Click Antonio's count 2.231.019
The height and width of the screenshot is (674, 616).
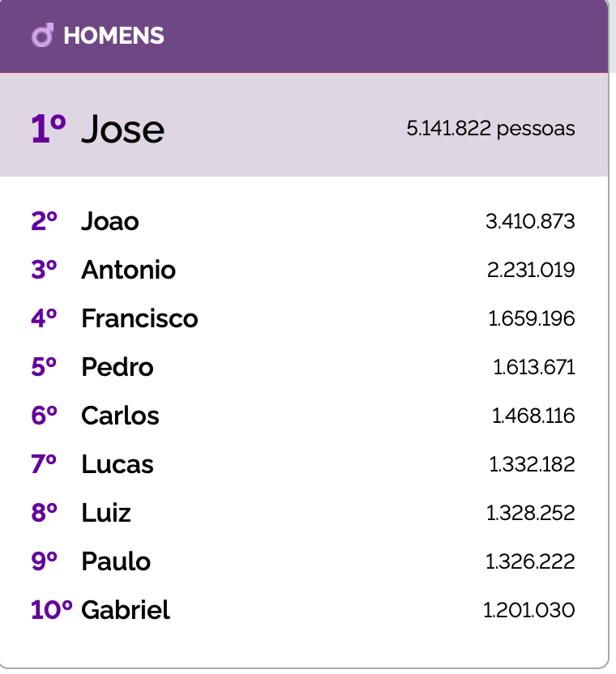[531, 270]
